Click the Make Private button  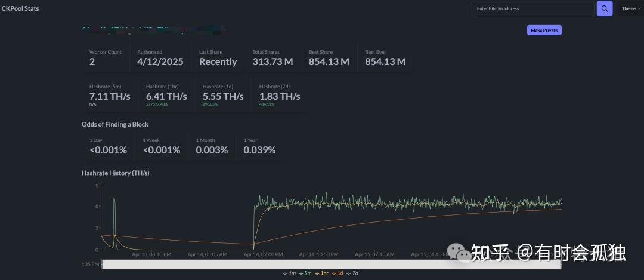[544, 30]
